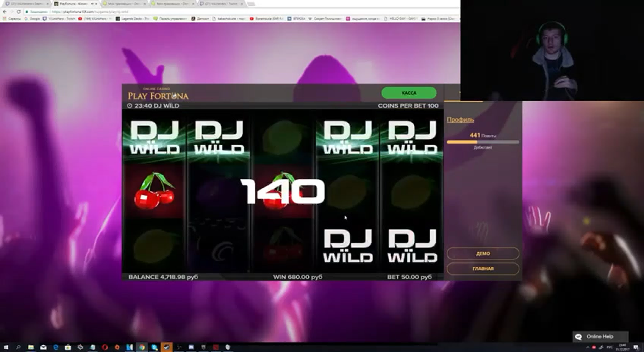
Task: Open the Сервисы apps bookmark
Action: (x=11, y=19)
